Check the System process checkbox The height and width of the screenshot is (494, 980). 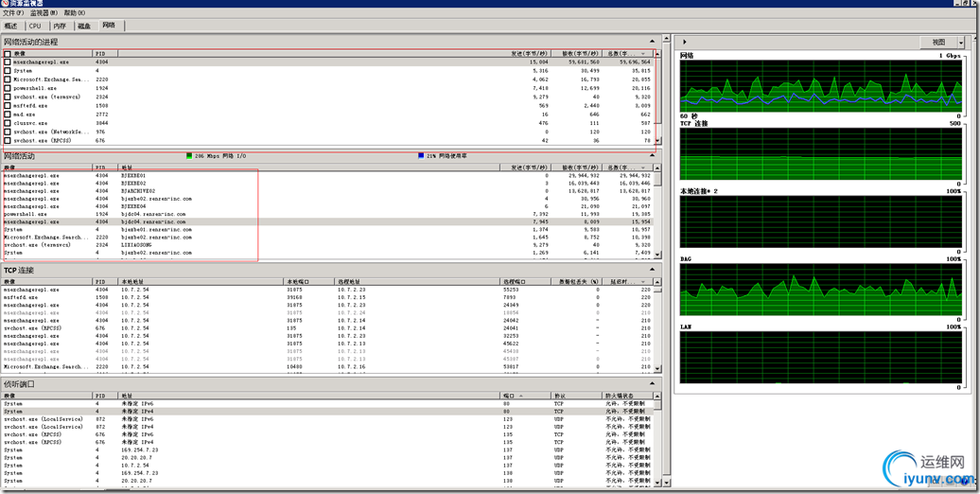[8, 71]
